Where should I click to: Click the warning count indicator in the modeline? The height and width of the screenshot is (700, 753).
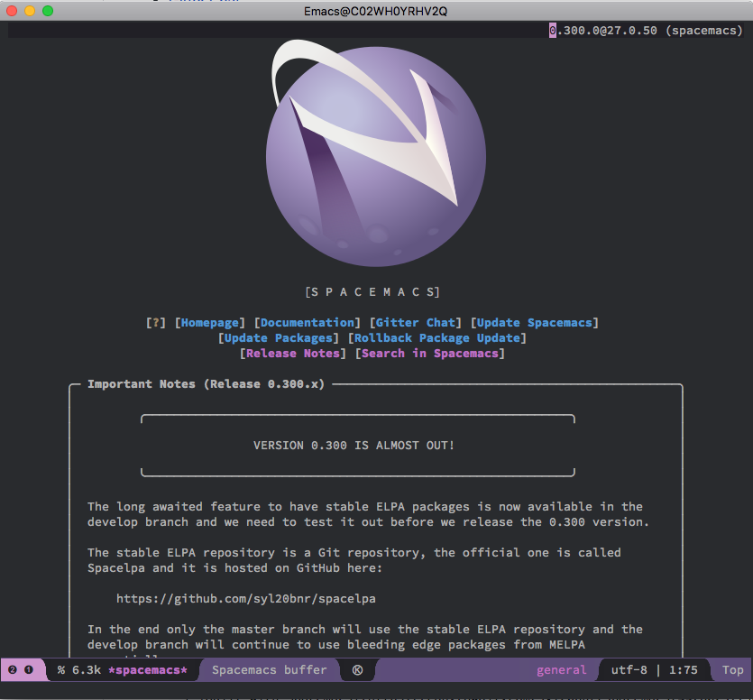[27, 670]
